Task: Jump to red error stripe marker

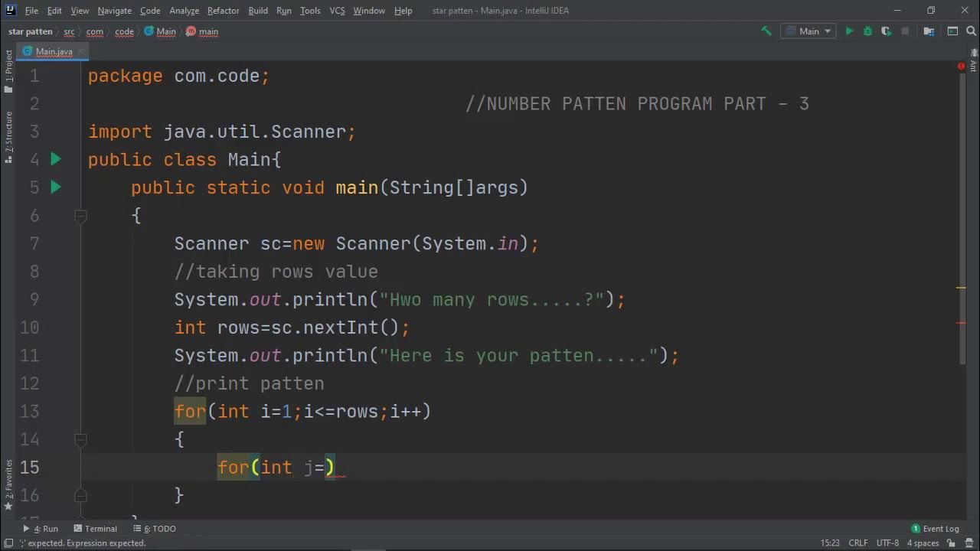Action: pos(961,323)
